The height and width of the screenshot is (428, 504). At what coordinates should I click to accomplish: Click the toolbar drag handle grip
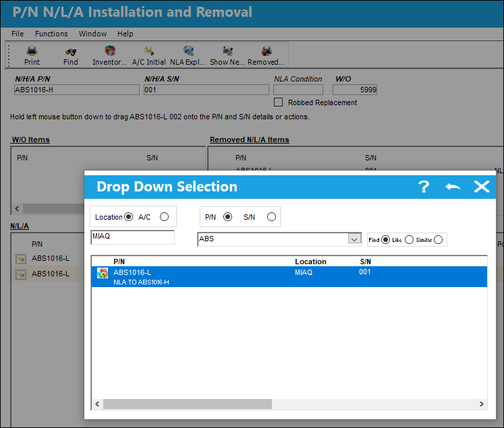click(x=9, y=55)
